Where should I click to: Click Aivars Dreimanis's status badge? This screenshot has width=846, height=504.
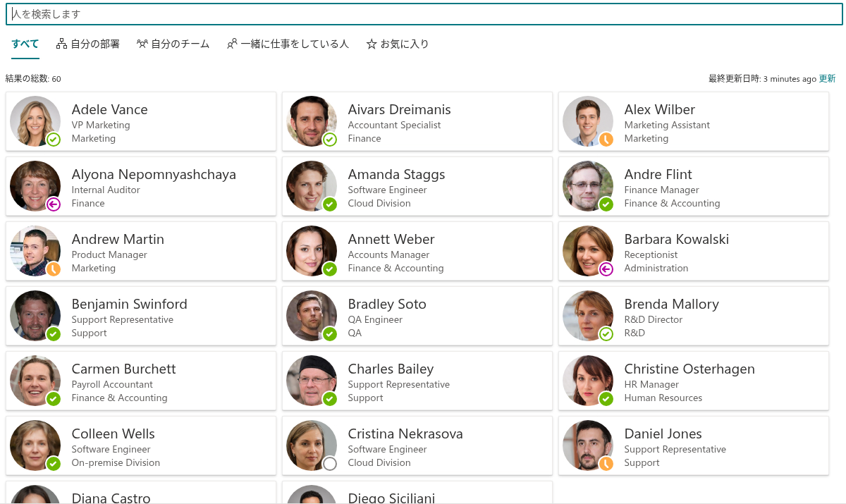[330, 140]
